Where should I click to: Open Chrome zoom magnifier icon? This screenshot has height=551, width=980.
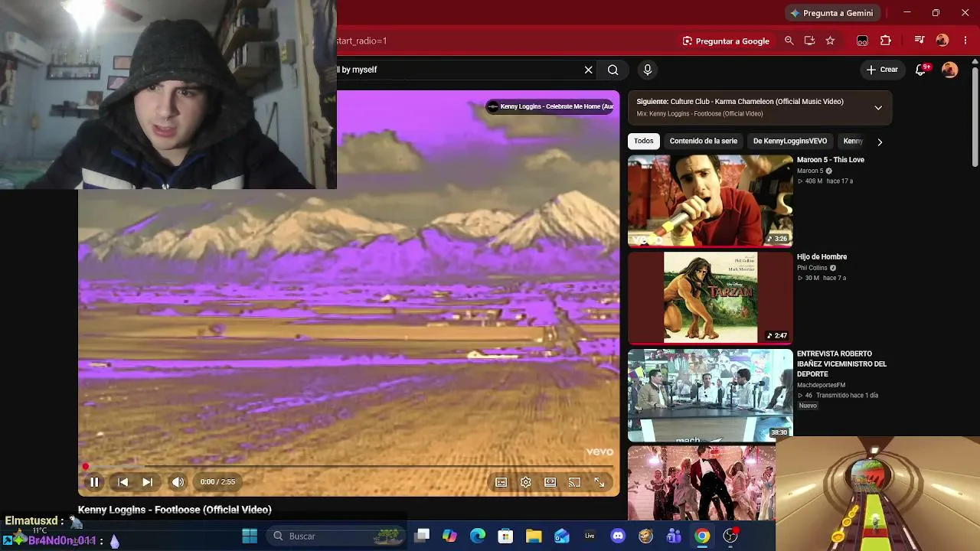click(789, 41)
